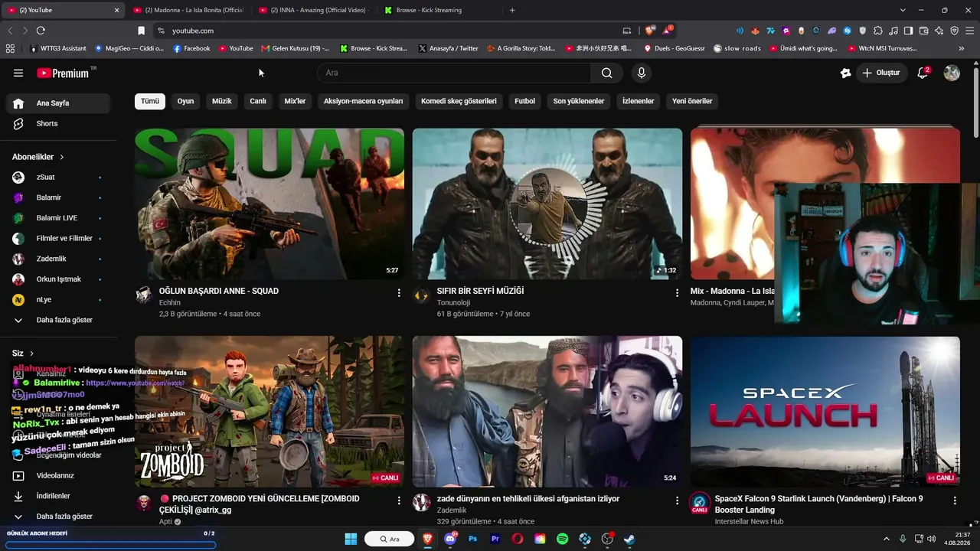Open the Brave Shields icon
This screenshot has width=980, height=551.
point(650,31)
